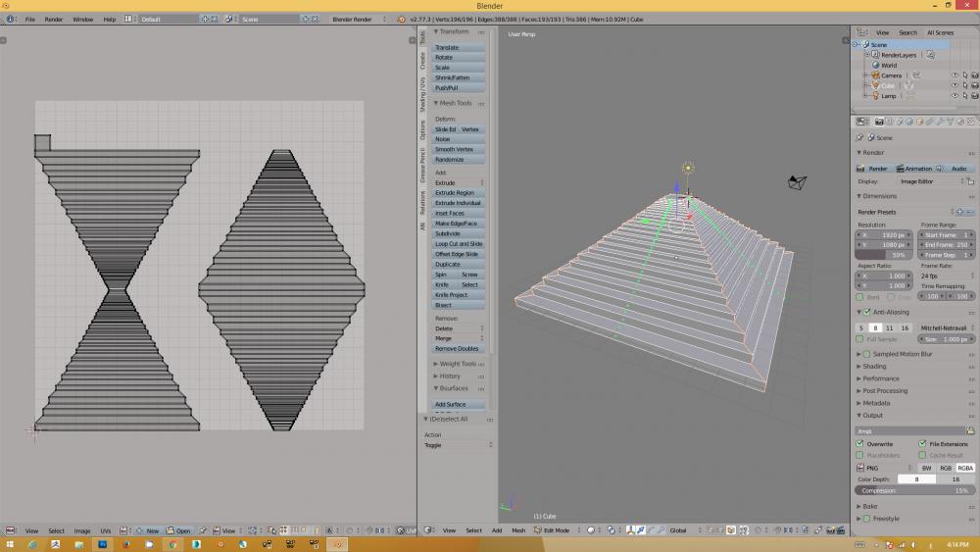The image size is (980, 552).
Task: Toggle the Overwrite output checkbox
Action: (x=859, y=444)
